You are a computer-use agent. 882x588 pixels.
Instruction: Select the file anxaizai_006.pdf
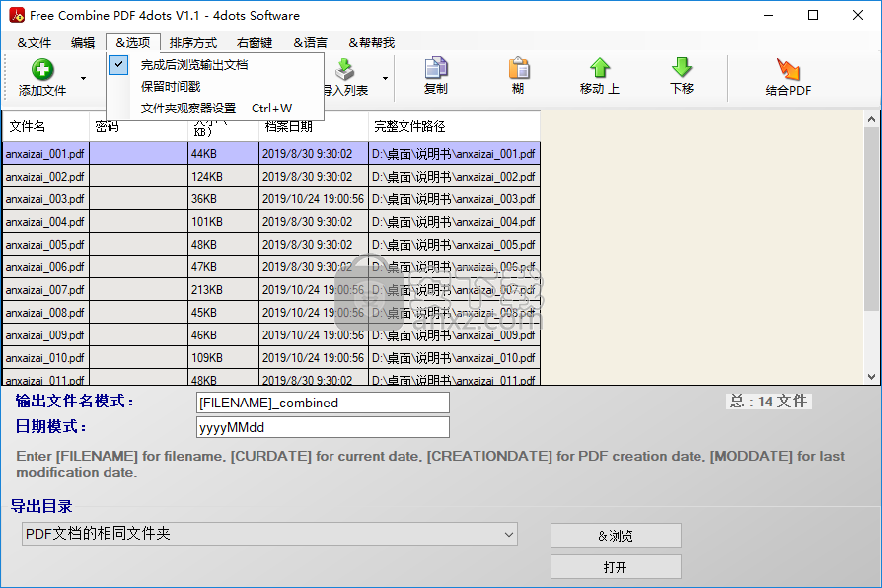45,267
